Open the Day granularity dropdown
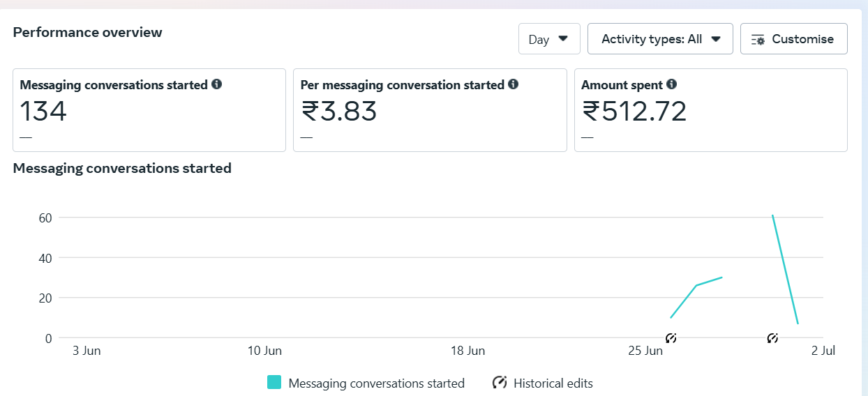 point(549,39)
